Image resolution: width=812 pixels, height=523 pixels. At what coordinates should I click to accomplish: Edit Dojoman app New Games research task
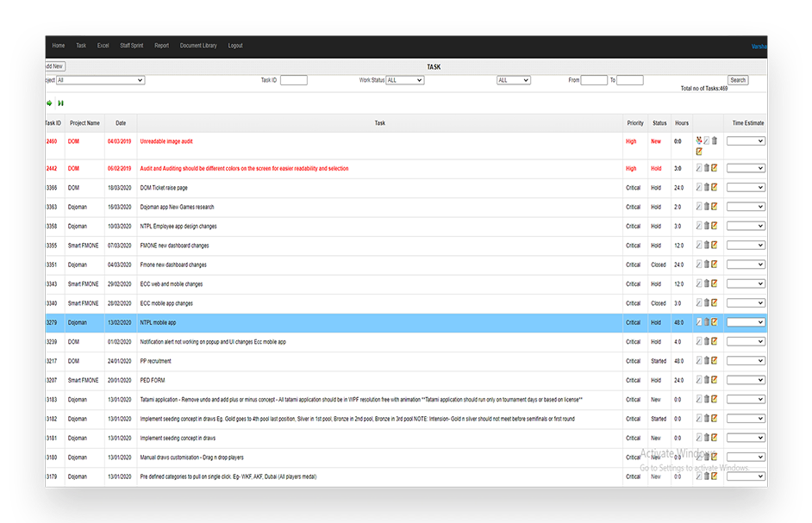699,206
